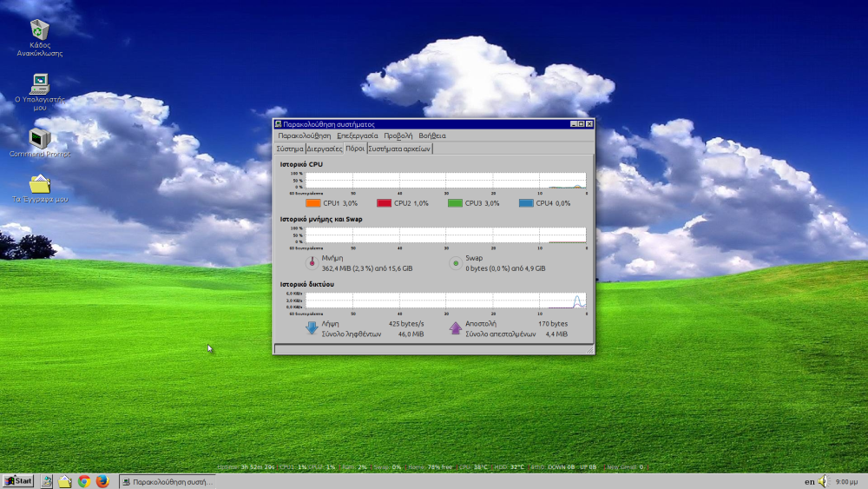Click the green CPU3 color swatch

coord(455,203)
